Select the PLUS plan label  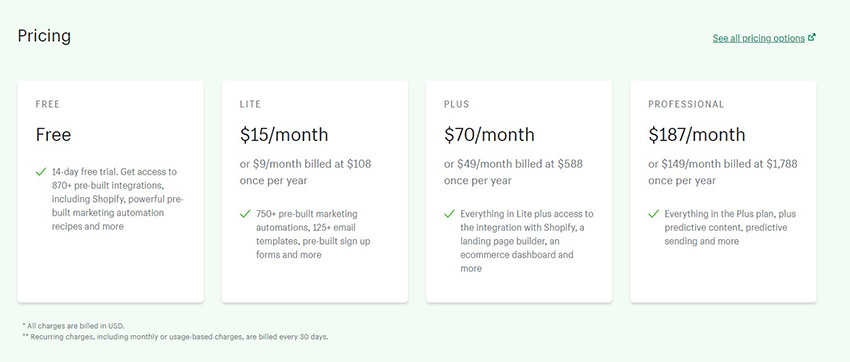pyautogui.click(x=456, y=104)
